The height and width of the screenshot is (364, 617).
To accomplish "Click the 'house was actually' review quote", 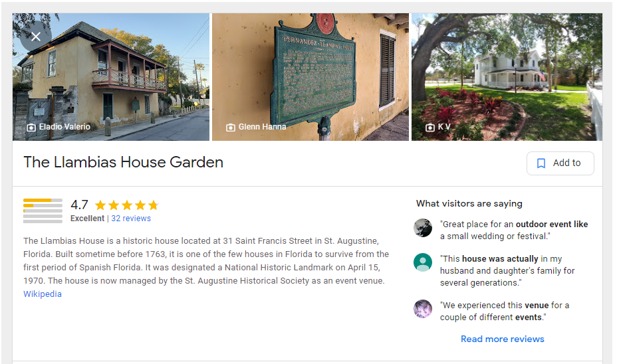I will (x=507, y=270).
